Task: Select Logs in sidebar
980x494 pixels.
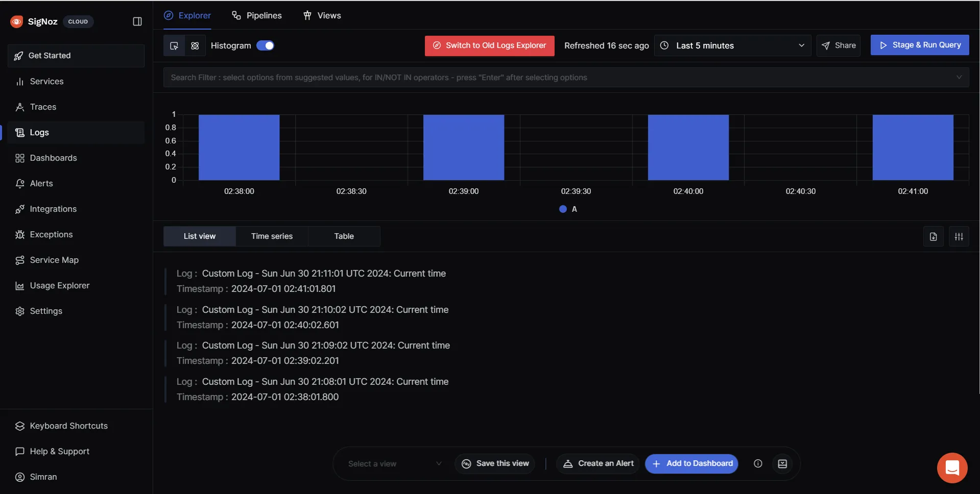Action: 76,132
